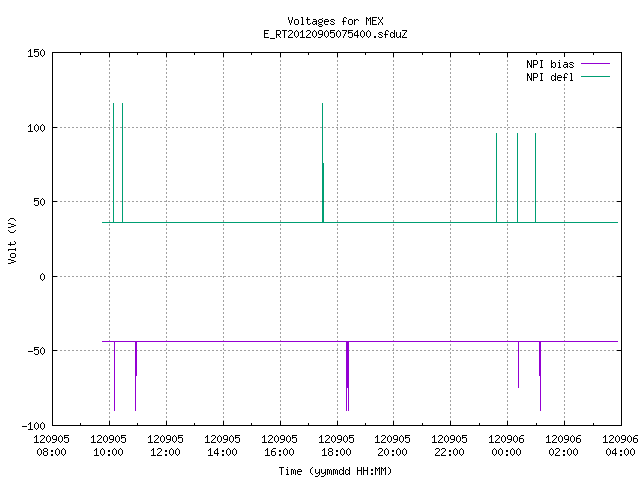Click the 'NPI defl' legend label
The width and height of the screenshot is (640, 480).
click(x=550, y=77)
